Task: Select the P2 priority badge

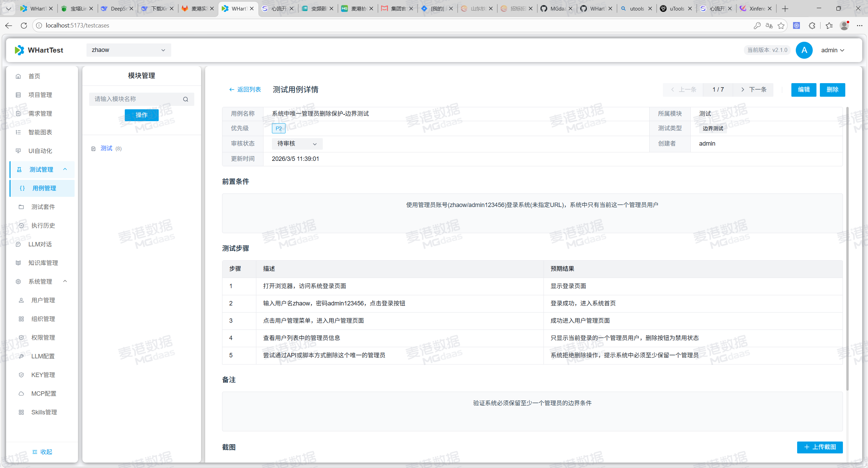Action: (278, 128)
